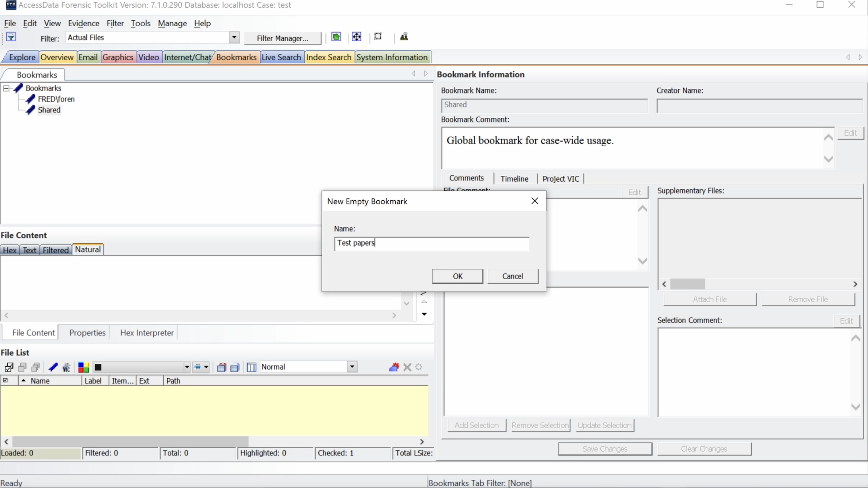Select the FRED\foren bookmark in the tree
Image resolution: width=868 pixels, height=488 pixels.
coord(56,99)
